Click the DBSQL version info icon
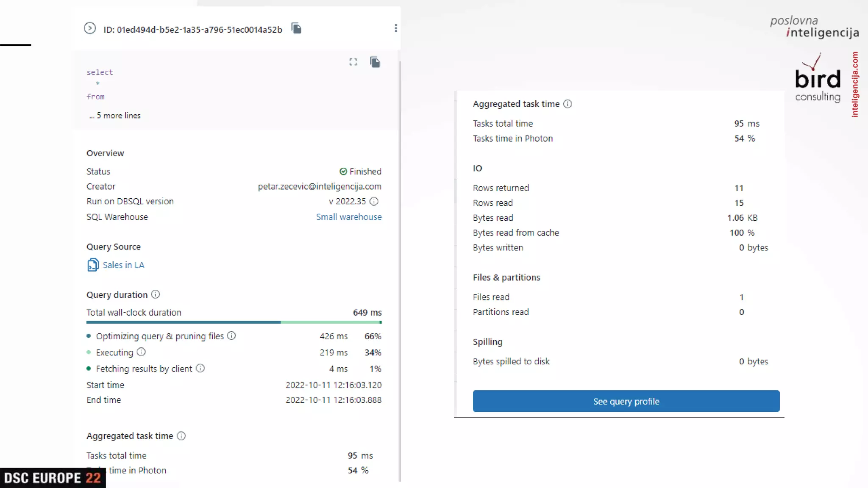This screenshot has height=488, width=868. (x=374, y=201)
